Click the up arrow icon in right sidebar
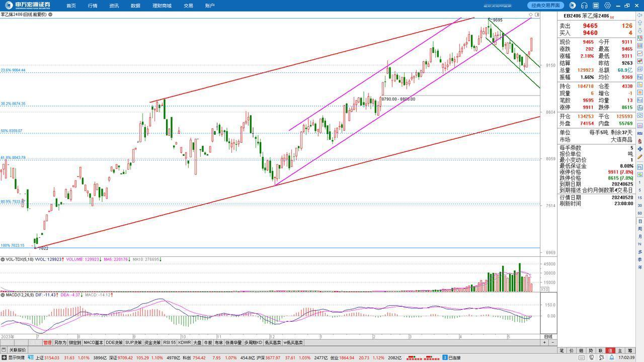Image resolution: width=644 pixels, height=362 pixels. [640, 23]
